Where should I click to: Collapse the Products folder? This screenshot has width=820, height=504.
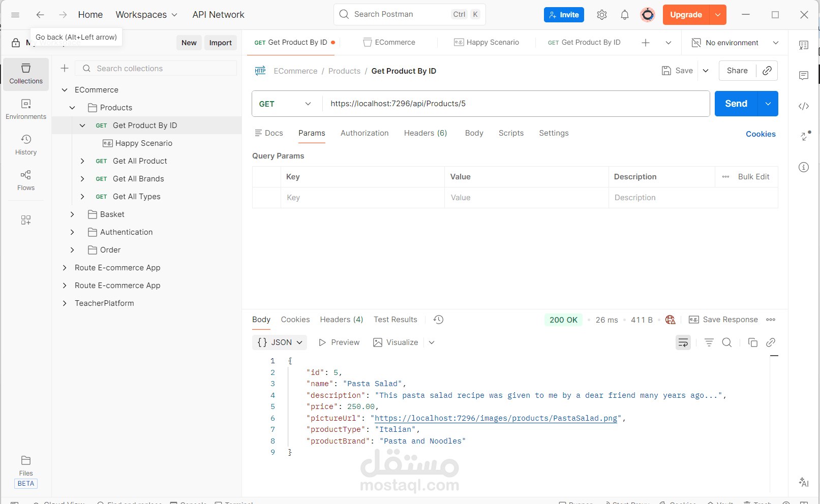(x=72, y=108)
